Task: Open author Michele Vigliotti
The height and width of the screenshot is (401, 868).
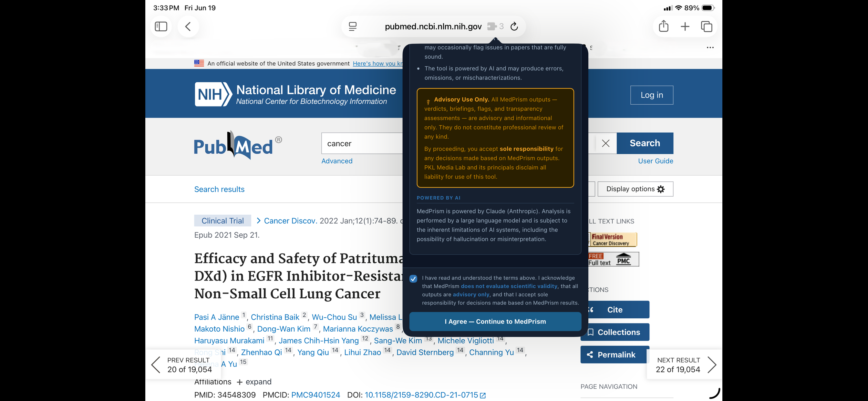Action: [x=466, y=341]
